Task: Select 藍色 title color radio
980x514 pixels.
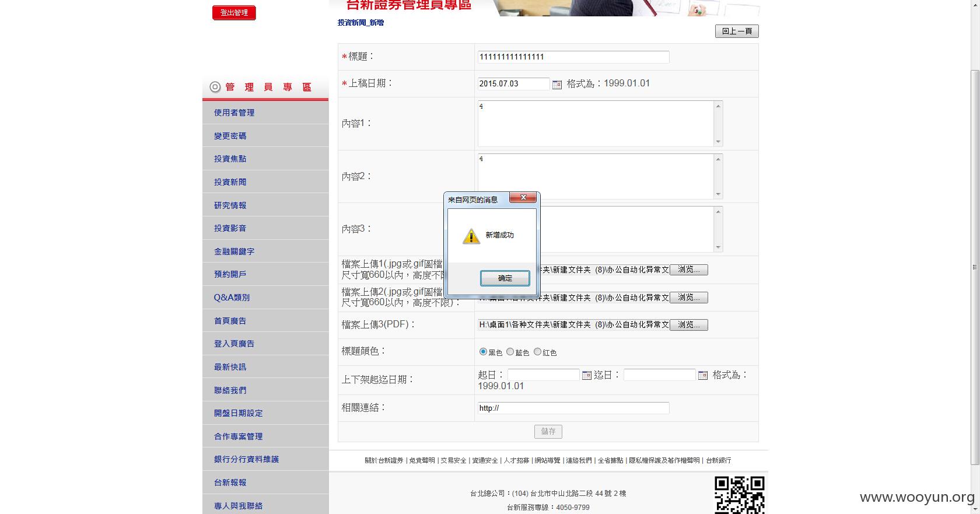Action: click(510, 352)
